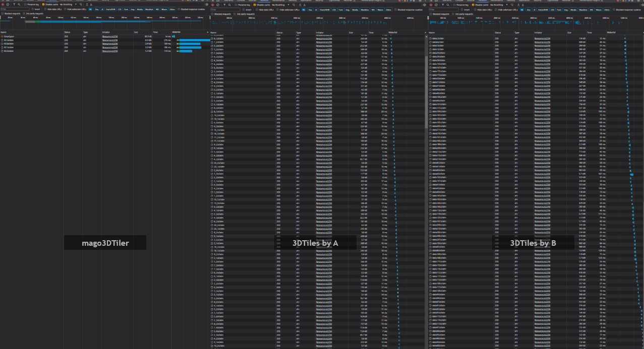644x349 pixels.
Task: Select Fetch/XHR filter in mago3DTiler panel
Action: click(x=110, y=10)
